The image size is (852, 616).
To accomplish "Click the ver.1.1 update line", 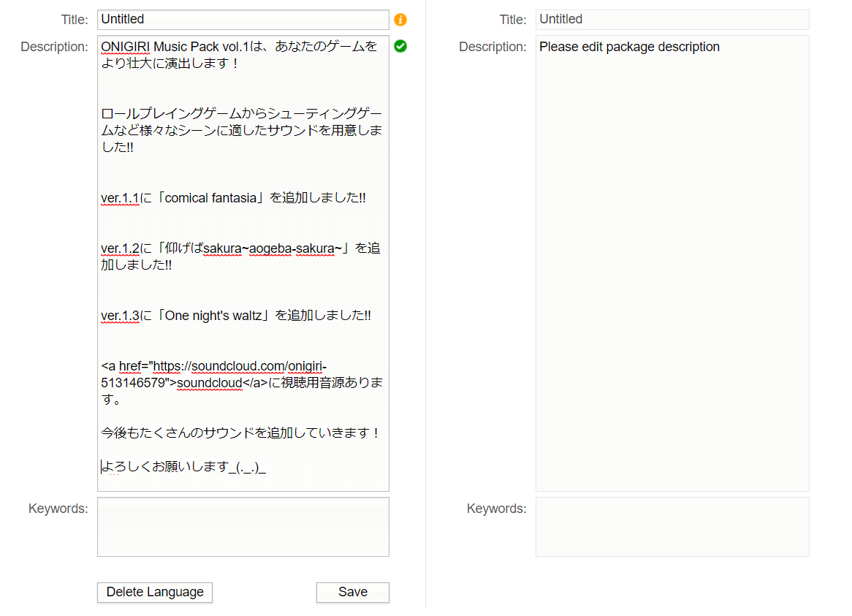I will coord(232,197).
